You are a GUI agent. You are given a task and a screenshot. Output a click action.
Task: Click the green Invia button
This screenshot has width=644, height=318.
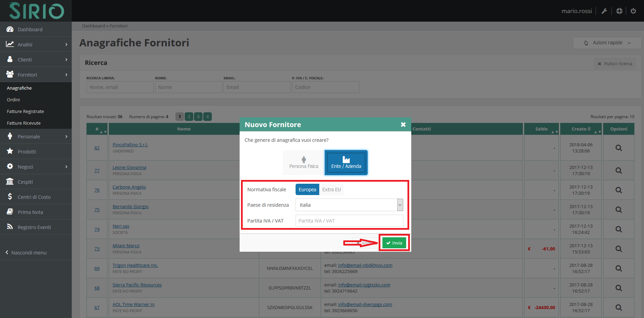pos(394,243)
